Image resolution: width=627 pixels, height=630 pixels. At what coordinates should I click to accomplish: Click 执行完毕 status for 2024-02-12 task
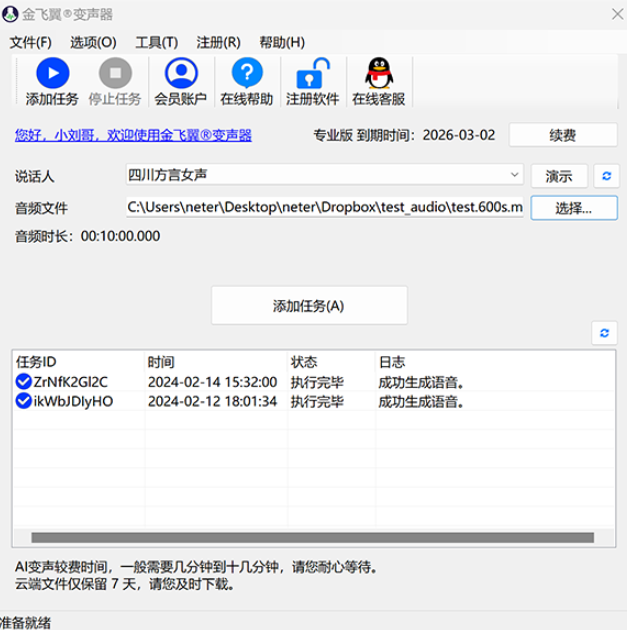coord(317,401)
